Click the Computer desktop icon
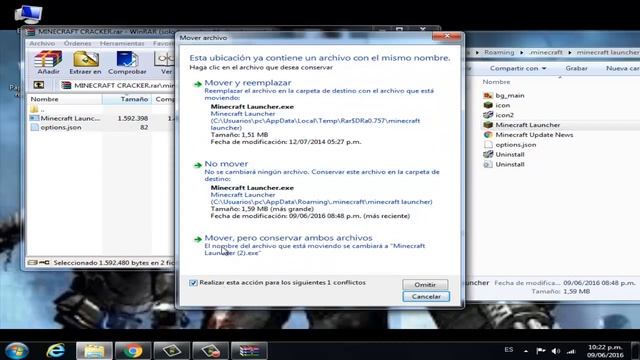Screen dimensions: 640x360 28,15
